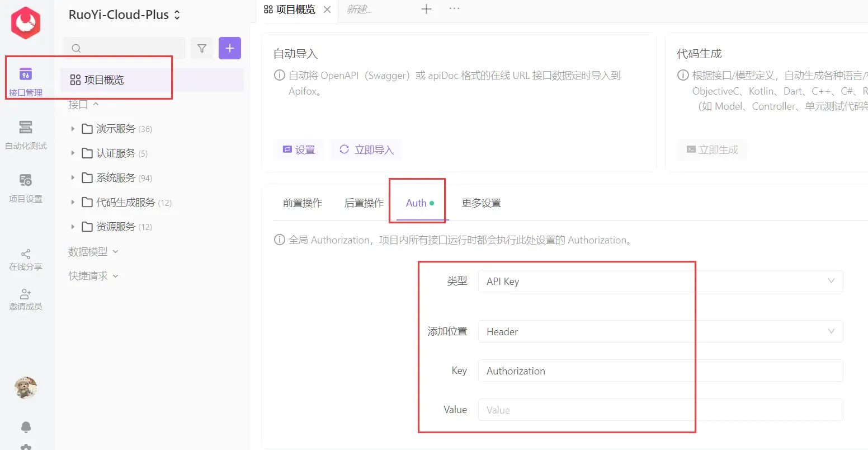Click the info icon beside 全局 Authorization

(279, 240)
